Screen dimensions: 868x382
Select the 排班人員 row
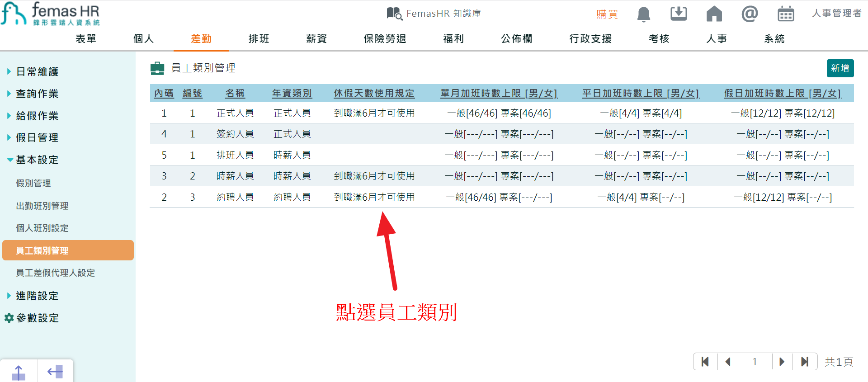click(x=502, y=155)
